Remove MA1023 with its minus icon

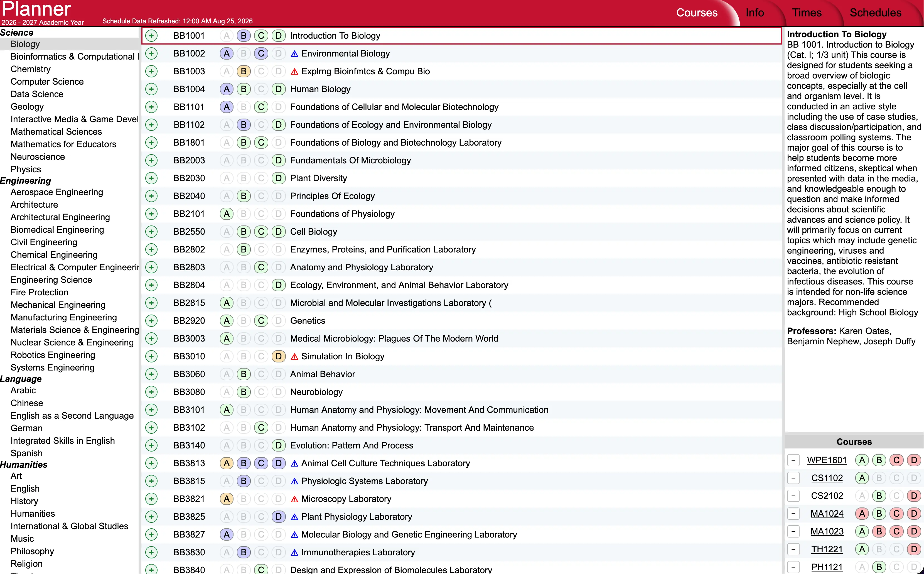pos(793,531)
